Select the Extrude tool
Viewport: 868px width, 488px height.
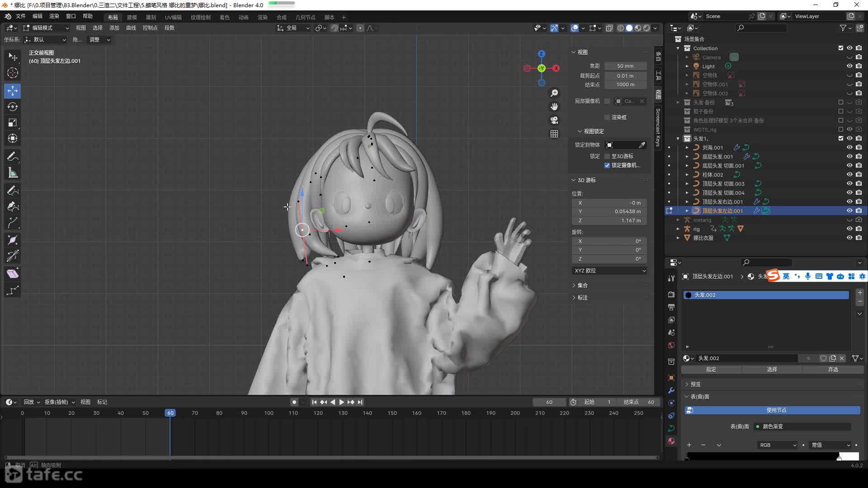pyautogui.click(x=13, y=222)
